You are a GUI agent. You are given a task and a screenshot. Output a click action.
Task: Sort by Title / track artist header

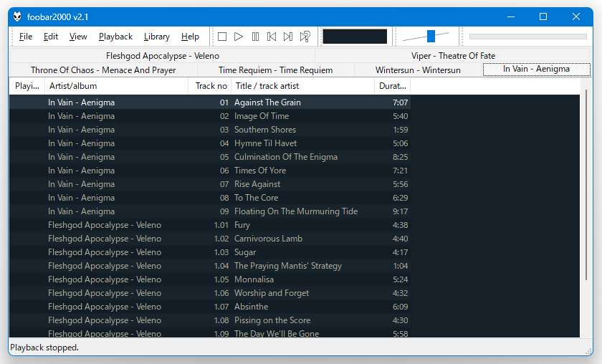302,86
